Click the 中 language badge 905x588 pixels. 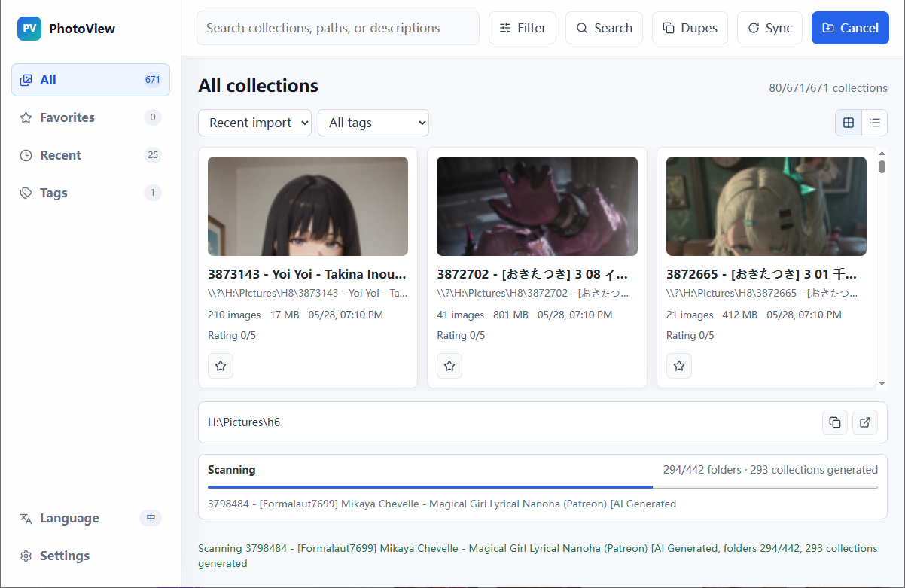pyautogui.click(x=151, y=518)
